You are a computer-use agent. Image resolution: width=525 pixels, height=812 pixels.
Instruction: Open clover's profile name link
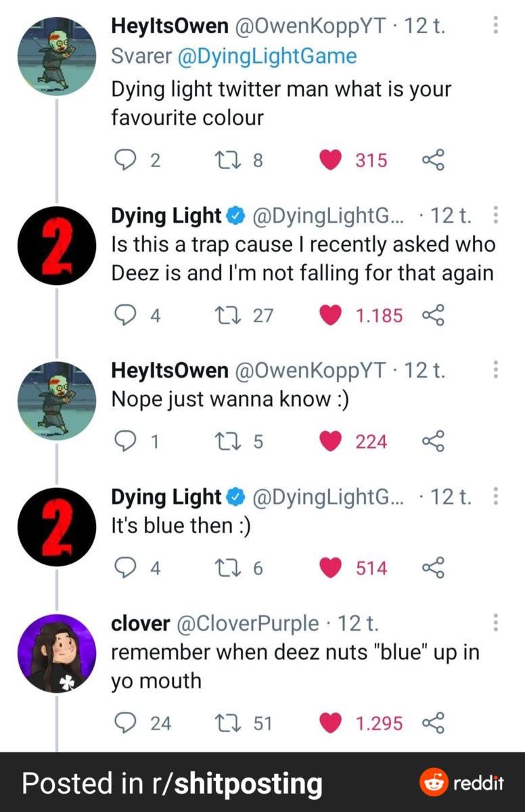[x=140, y=623]
